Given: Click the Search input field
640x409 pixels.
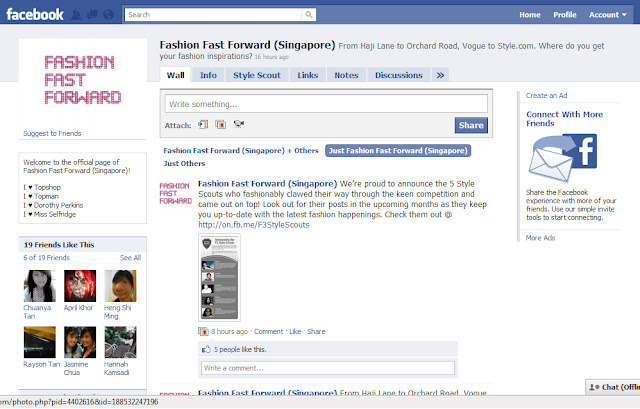Looking at the screenshot, I should [213, 15].
